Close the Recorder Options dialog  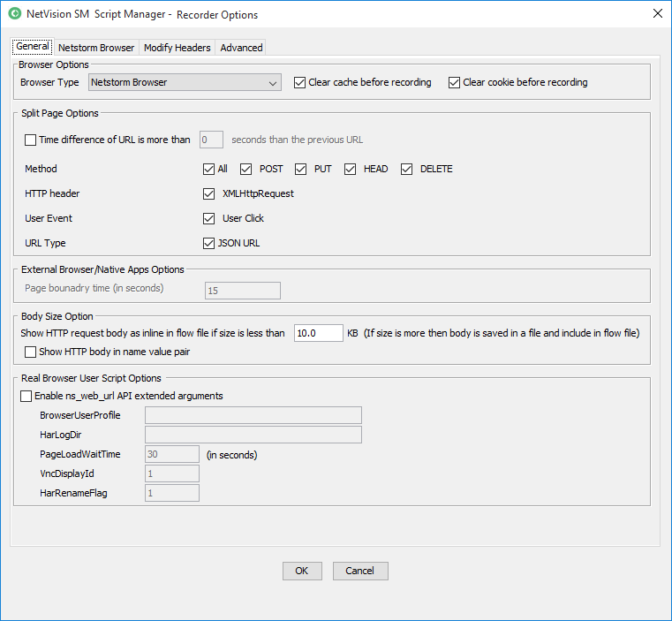[657, 14]
